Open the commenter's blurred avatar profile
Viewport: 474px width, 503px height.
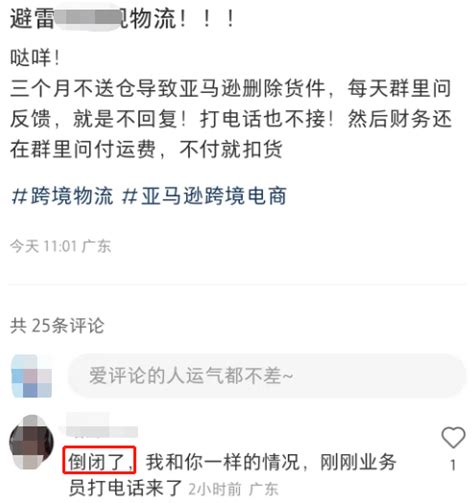point(31,442)
